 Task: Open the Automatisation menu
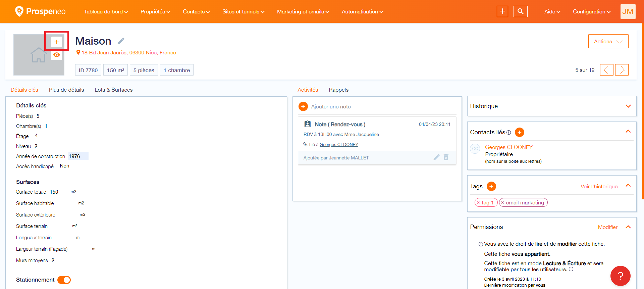pos(362,11)
